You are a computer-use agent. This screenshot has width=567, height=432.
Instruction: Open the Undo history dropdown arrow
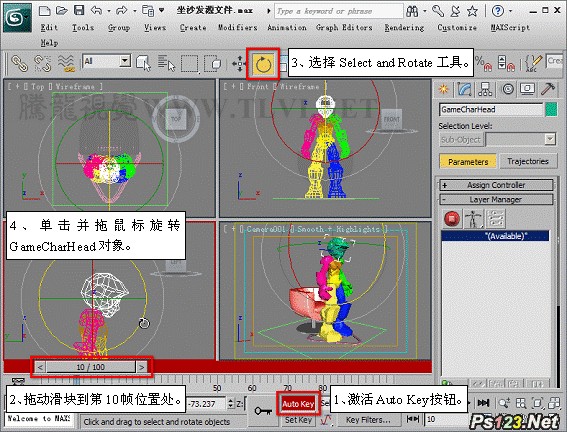pyautogui.click(x=108, y=11)
